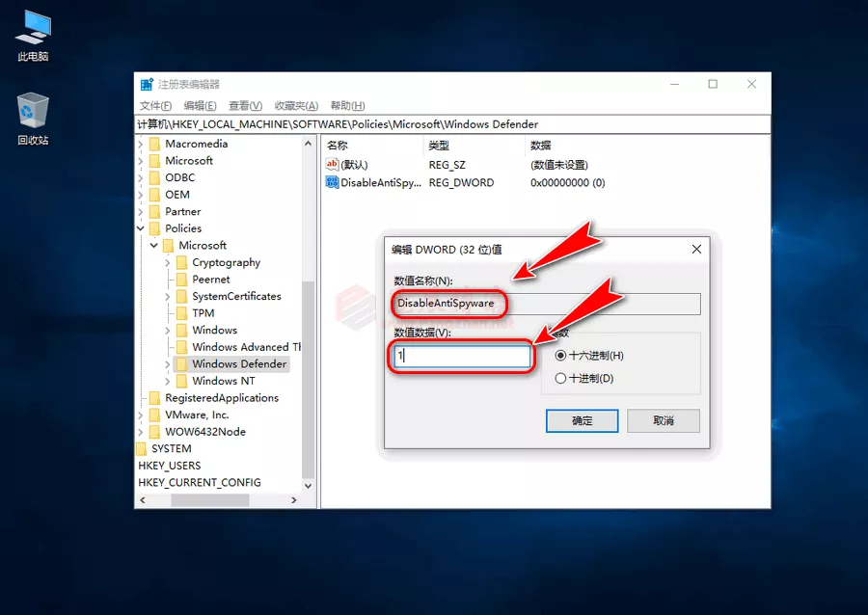Click the (默认) string value icon

click(x=333, y=165)
